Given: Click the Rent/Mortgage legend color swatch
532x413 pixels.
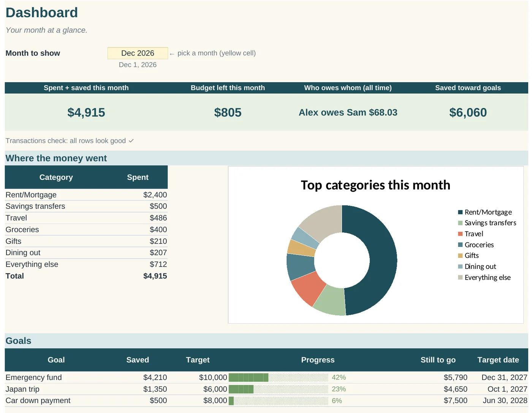Looking at the screenshot, I should click(x=460, y=212).
